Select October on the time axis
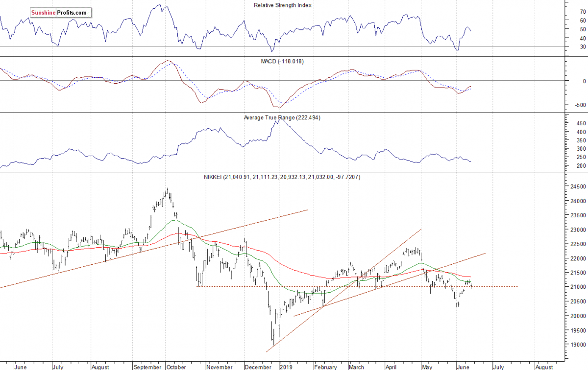The width and height of the screenshot is (588, 370). [x=176, y=366]
